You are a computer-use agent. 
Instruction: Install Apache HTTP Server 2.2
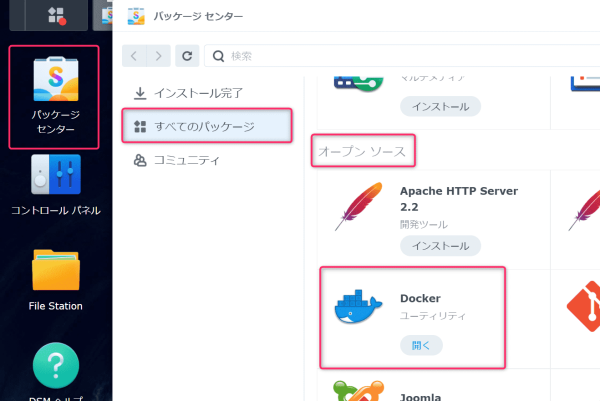point(440,246)
